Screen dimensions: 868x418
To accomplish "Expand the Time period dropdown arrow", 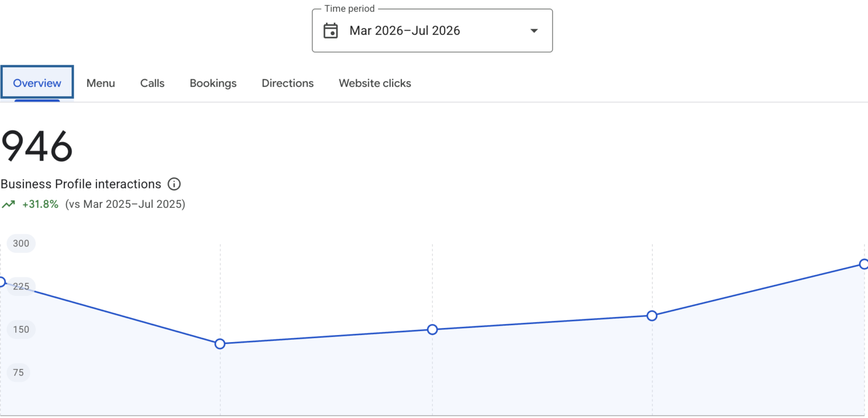I will [534, 31].
